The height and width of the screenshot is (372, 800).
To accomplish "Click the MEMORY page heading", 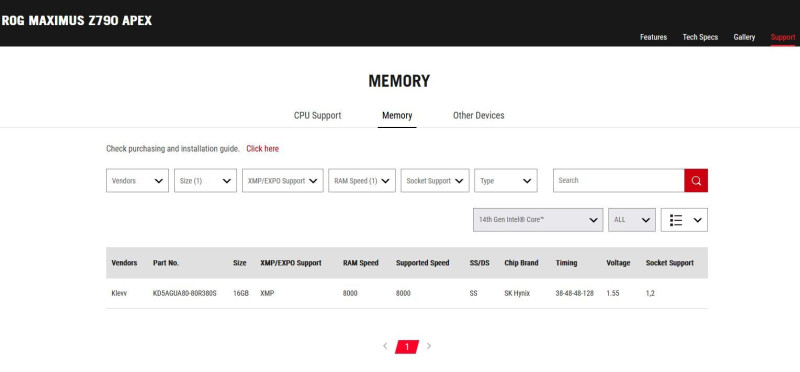I will tap(399, 81).
